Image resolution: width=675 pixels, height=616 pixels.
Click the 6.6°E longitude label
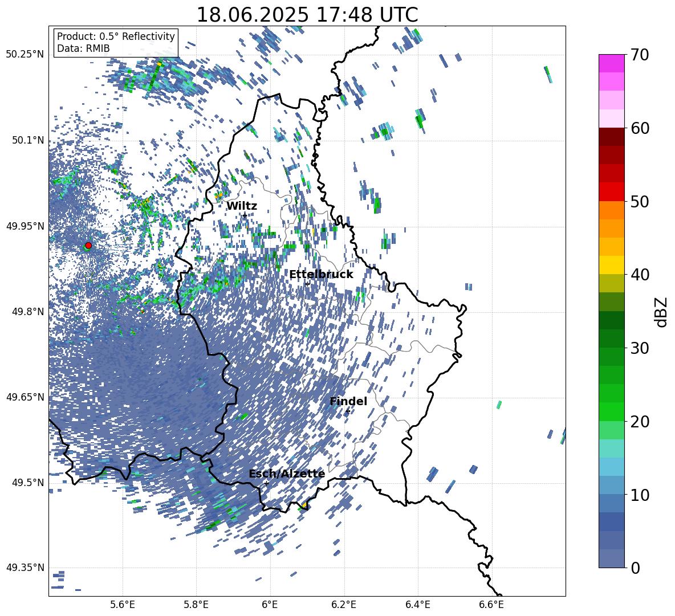(491, 605)
